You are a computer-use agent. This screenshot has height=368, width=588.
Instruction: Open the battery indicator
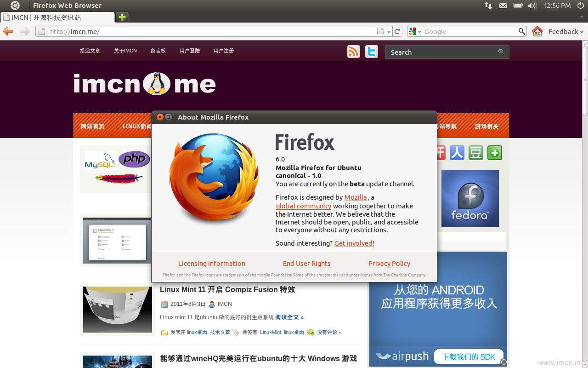(x=518, y=6)
